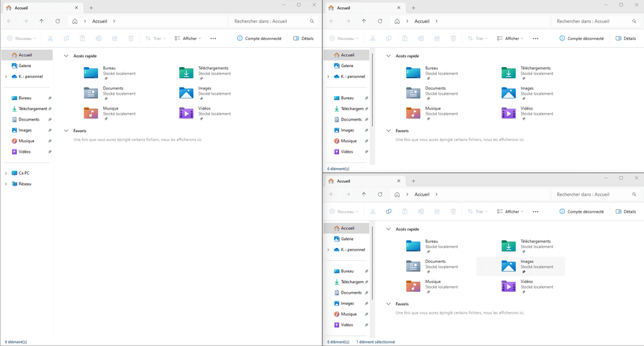Collapse Accès rapide section in left window
This screenshot has height=346, width=644.
[66, 56]
